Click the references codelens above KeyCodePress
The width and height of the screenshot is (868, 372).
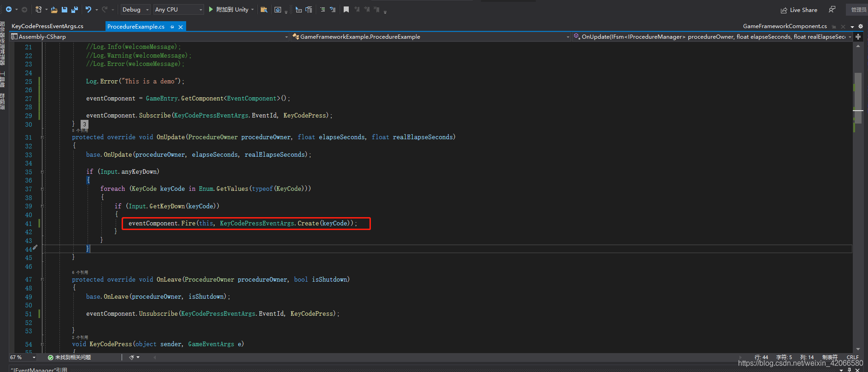(x=80, y=337)
